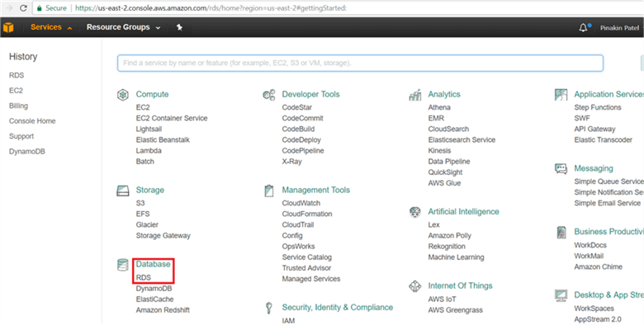Click the Database category icon
This screenshot has width=644, height=325.
tap(122, 265)
